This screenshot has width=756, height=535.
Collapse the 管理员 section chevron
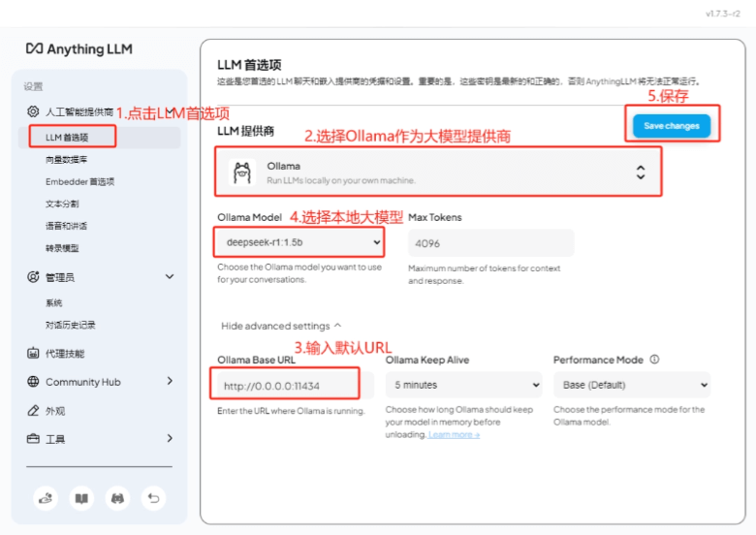[170, 276]
